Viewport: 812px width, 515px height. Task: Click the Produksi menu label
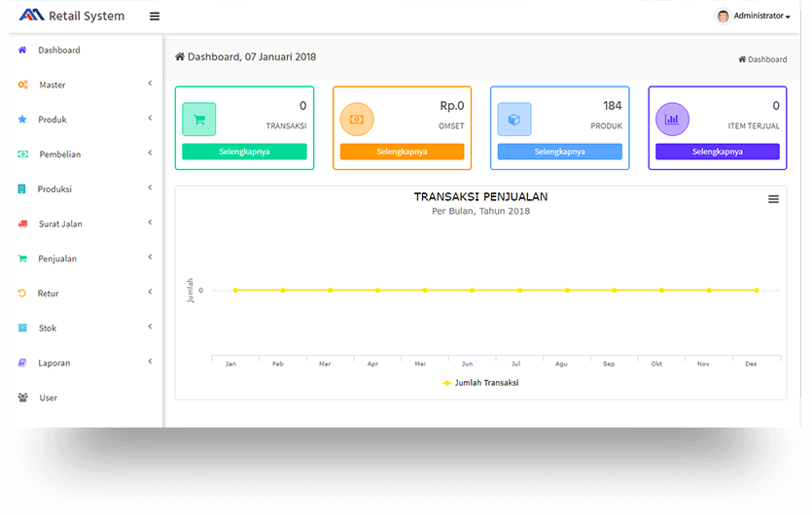pyautogui.click(x=54, y=189)
